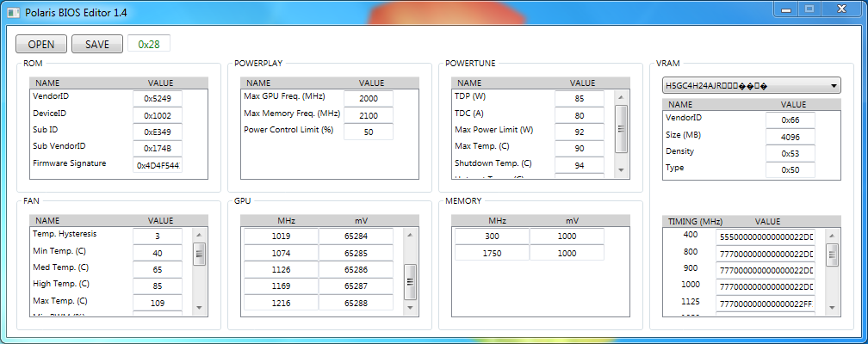The width and height of the screenshot is (868, 344).
Task: Edit the Firmware Signature value field
Action: coord(158,165)
